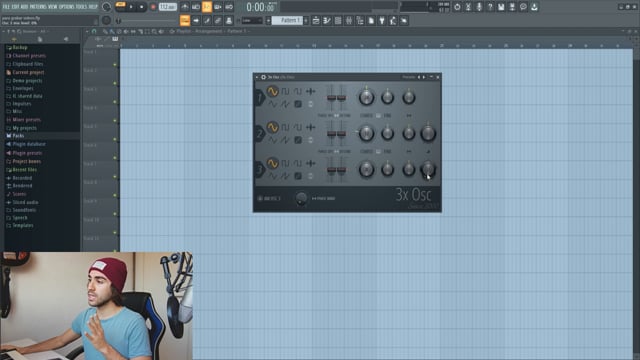Choose the square wave for oscillator 2
The image size is (640, 360).
285,127
